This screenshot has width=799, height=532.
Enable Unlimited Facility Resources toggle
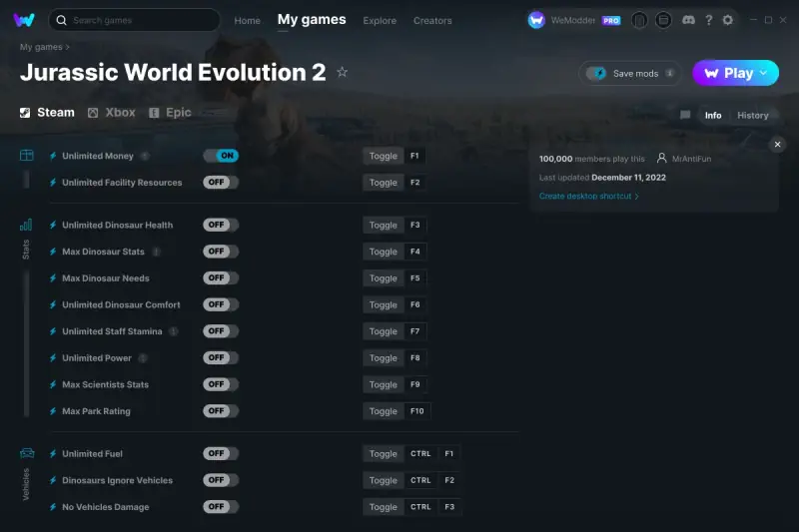pyautogui.click(x=221, y=183)
